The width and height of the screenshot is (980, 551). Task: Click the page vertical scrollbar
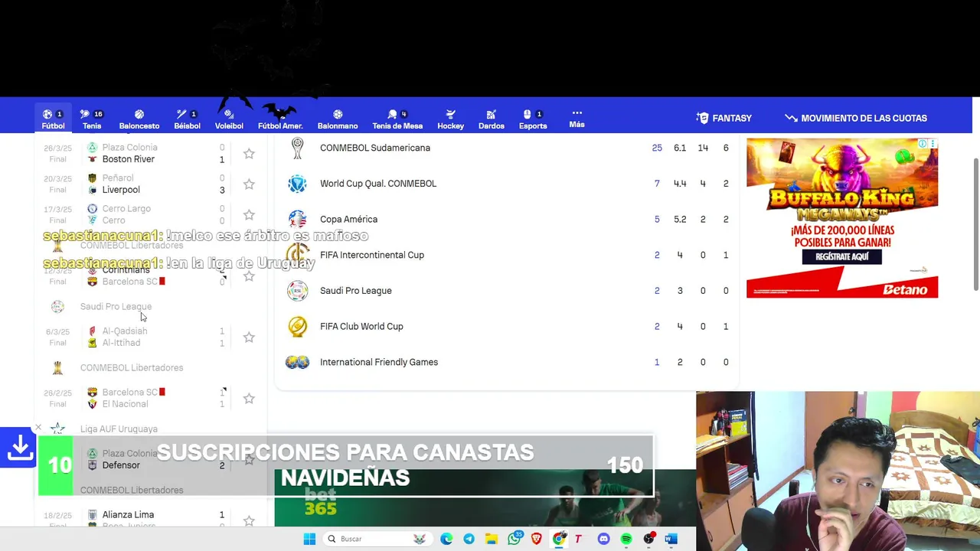click(x=975, y=225)
